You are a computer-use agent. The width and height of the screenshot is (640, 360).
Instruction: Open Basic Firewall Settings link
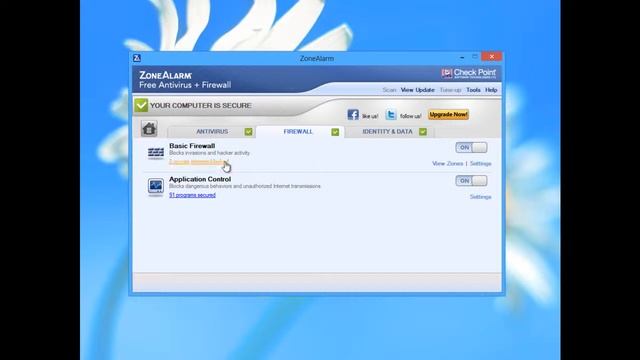pyautogui.click(x=480, y=164)
